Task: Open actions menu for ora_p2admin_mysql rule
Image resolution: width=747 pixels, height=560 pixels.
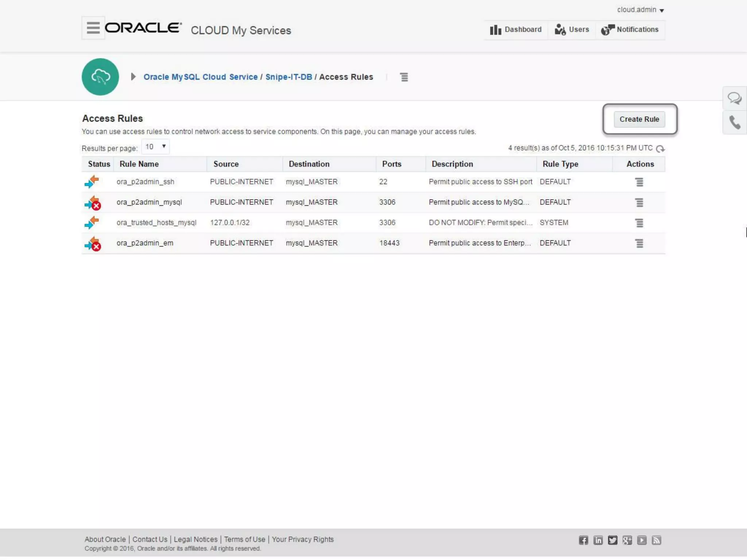Action: point(639,202)
